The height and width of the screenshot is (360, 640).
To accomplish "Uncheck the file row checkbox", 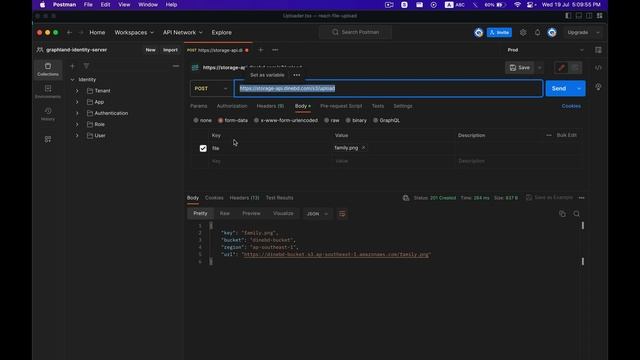I will (x=203, y=148).
